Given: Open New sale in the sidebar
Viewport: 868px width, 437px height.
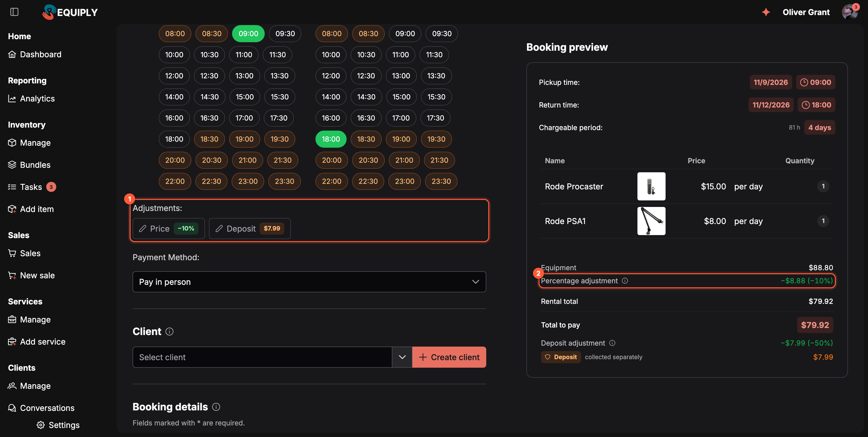Looking at the screenshot, I should pyautogui.click(x=31, y=276).
